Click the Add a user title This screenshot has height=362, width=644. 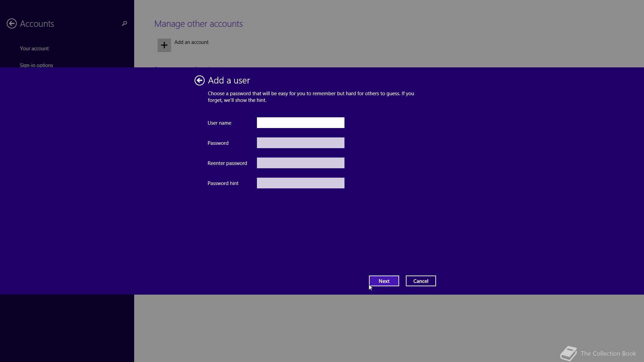229,80
